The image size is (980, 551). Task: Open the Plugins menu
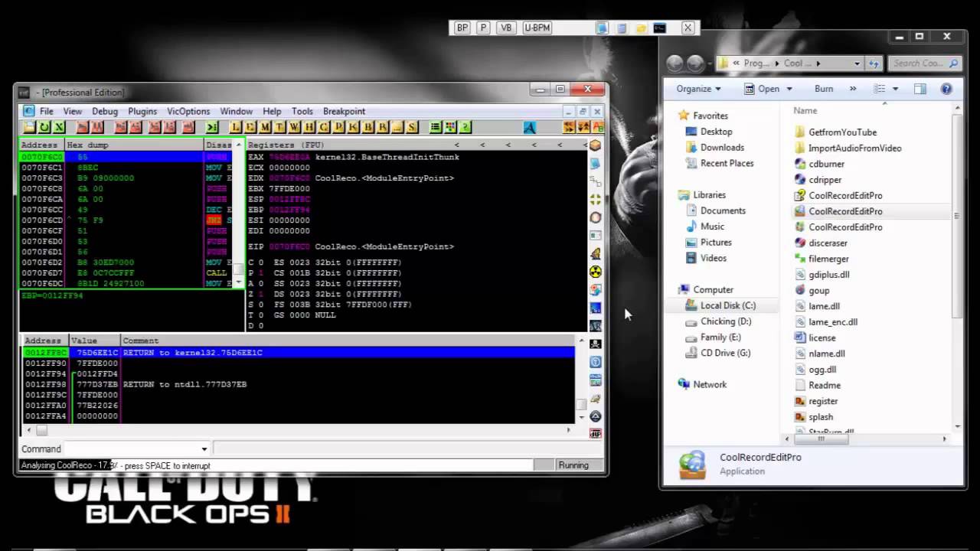[x=142, y=111]
